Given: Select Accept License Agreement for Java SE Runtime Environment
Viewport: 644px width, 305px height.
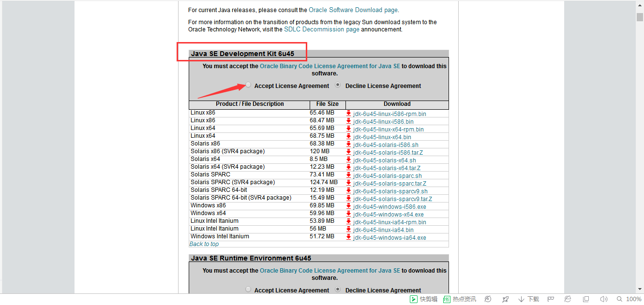Looking at the screenshot, I should [x=248, y=290].
